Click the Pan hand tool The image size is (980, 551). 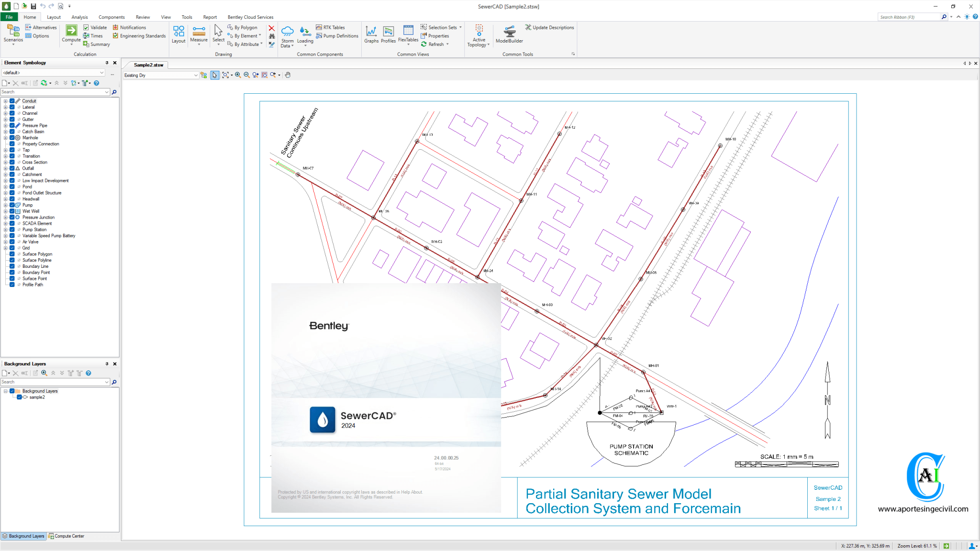pyautogui.click(x=288, y=75)
